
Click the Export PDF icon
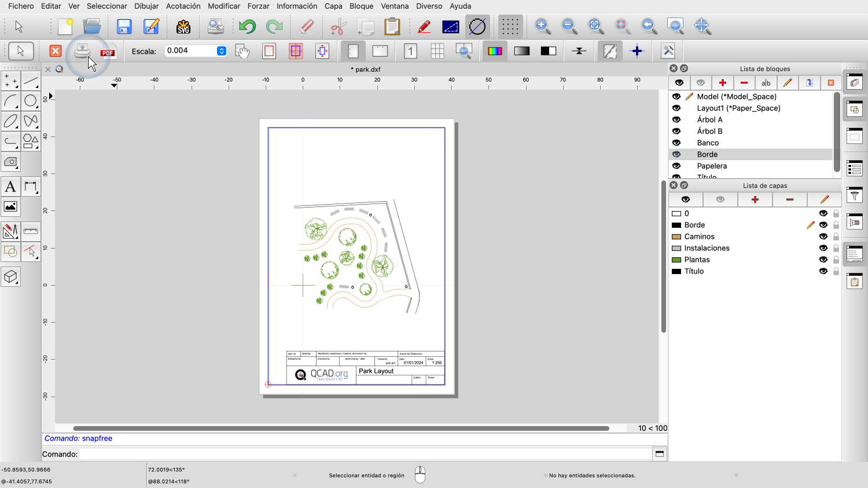(108, 51)
